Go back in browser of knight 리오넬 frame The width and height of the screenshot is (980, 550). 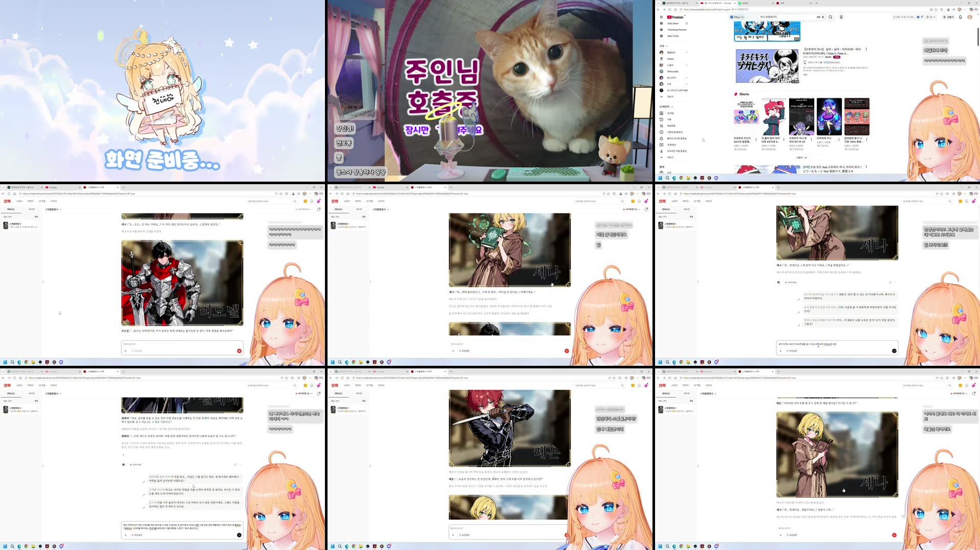point(3,193)
